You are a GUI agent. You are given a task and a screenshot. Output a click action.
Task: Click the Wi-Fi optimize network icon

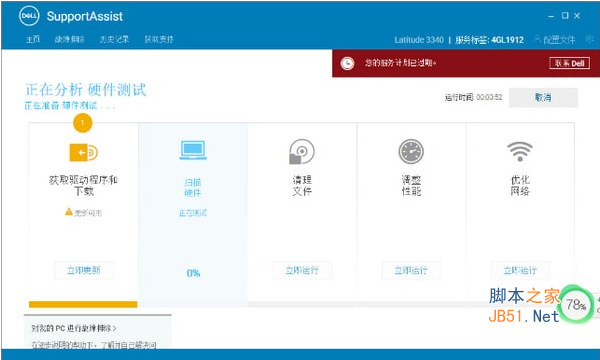520,151
